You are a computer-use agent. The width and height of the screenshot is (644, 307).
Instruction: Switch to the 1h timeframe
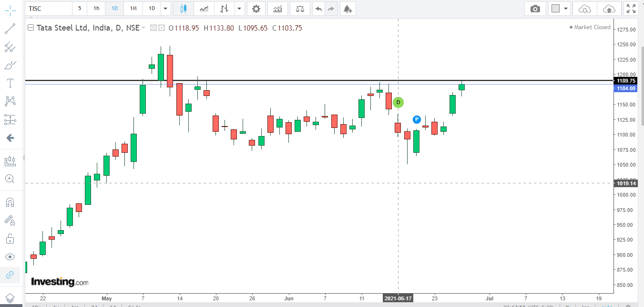pos(97,9)
